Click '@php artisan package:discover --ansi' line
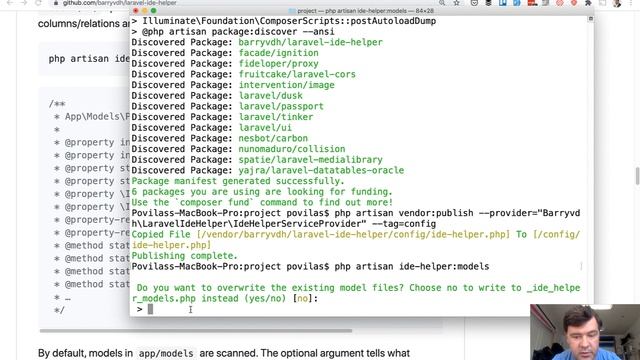 coord(238,32)
